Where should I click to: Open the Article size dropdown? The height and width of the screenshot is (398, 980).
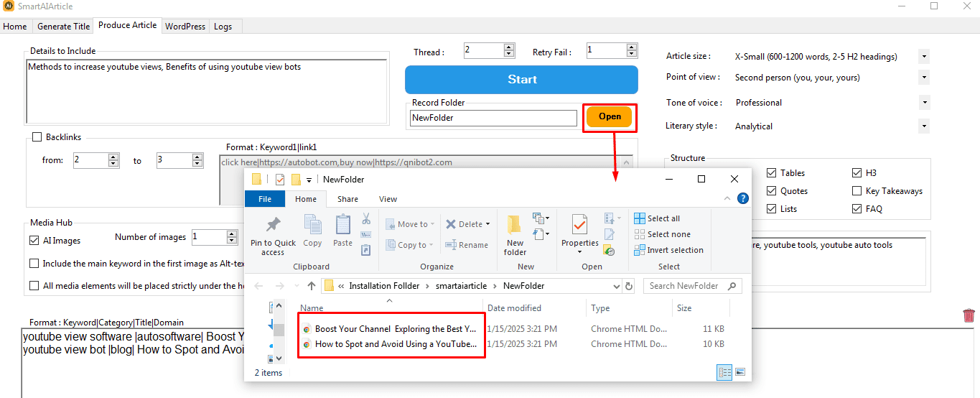[x=924, y=56]
